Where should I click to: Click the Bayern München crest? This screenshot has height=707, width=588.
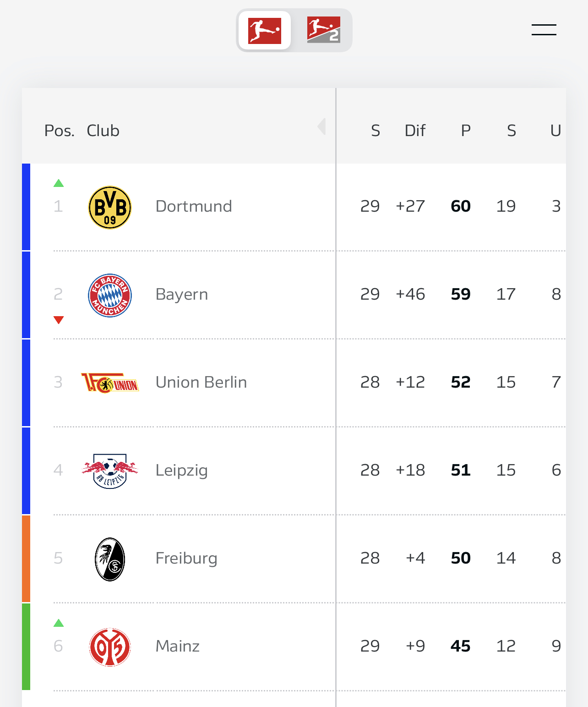(x=110, y=296)
